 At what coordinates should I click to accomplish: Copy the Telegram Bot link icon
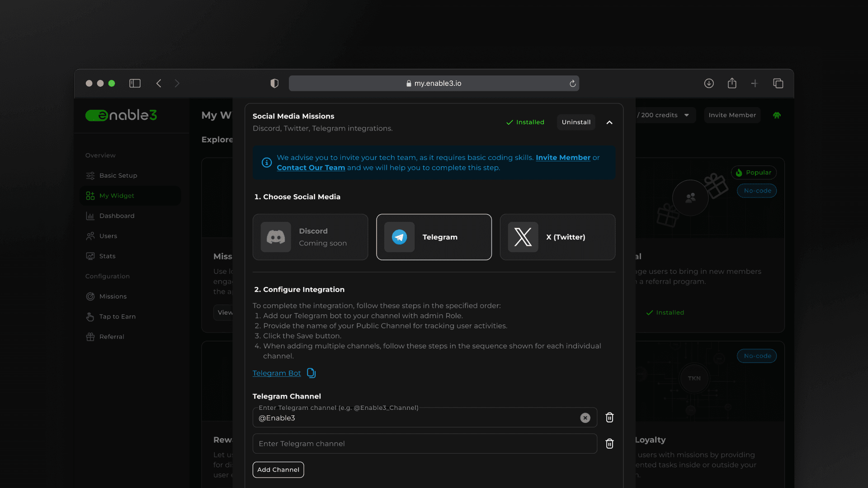(x=311, y=373)
